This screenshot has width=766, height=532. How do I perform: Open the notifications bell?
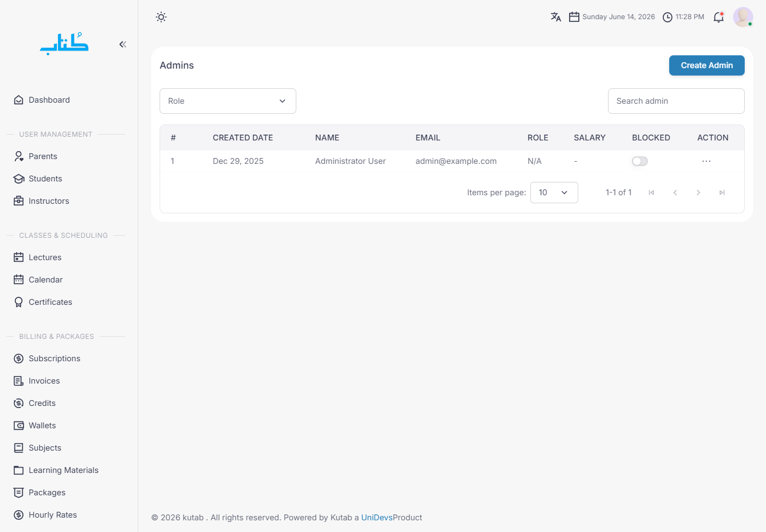[719, 17]
